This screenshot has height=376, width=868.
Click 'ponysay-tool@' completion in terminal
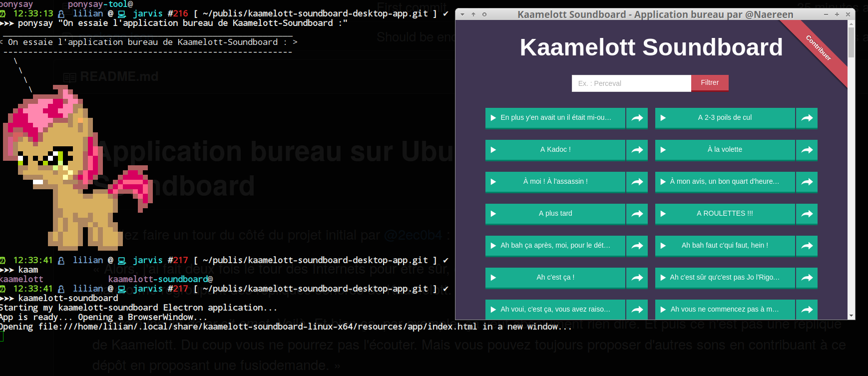(100, 4)
